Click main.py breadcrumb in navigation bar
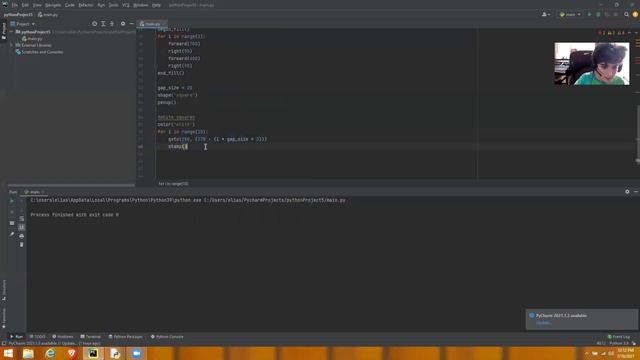 coord(48,14)
